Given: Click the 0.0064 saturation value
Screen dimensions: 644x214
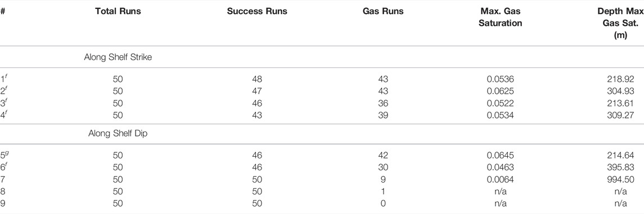Looking at the screenshot, I should pyautogui.click(x=500, y=179).
